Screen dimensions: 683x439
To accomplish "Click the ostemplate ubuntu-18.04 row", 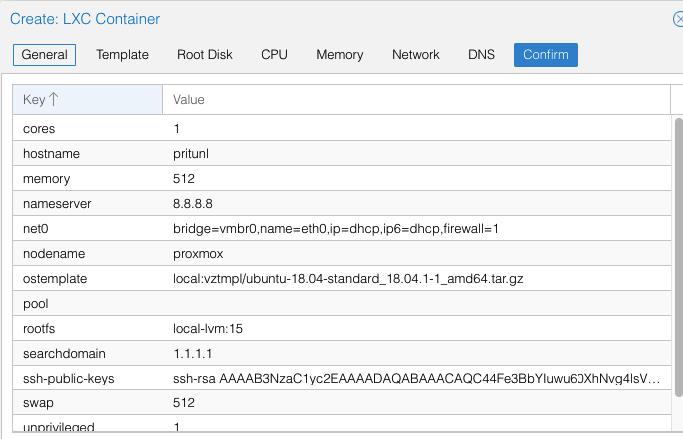I will click(x=342, y=279).
